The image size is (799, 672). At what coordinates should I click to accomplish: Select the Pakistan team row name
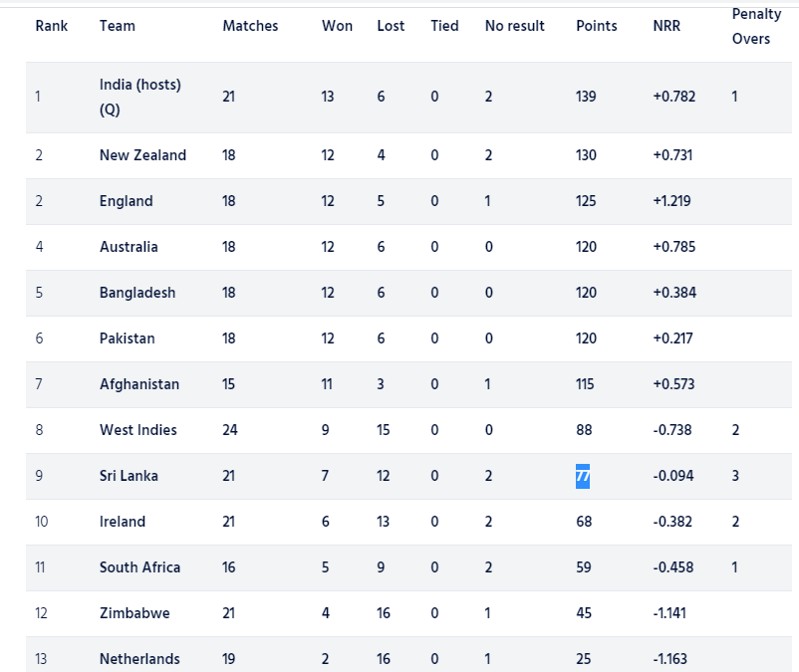coord(127,338)
